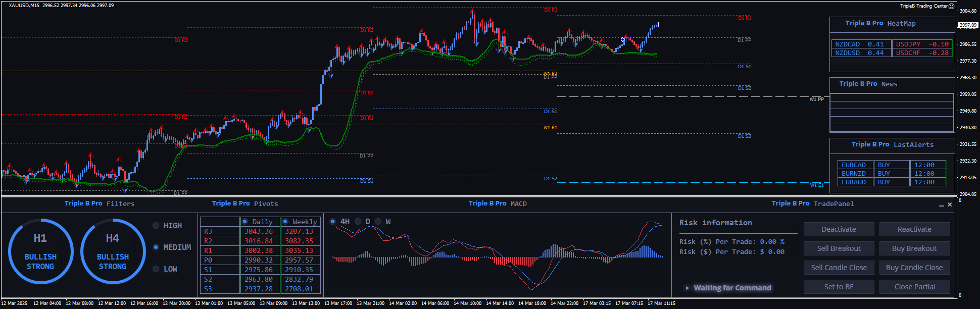Minimize the TradePanel with the dash icon
The width and height of the screenshot is (980, 309).
tap(942, 205)
